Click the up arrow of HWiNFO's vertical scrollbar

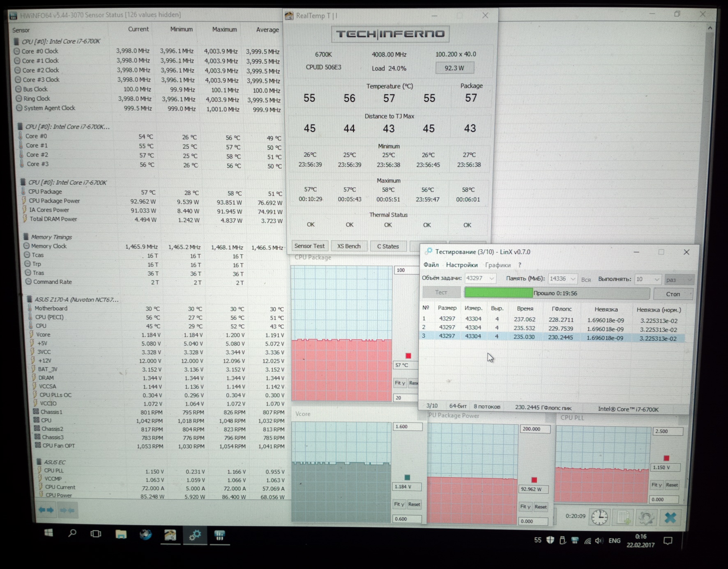coord(710,28)
